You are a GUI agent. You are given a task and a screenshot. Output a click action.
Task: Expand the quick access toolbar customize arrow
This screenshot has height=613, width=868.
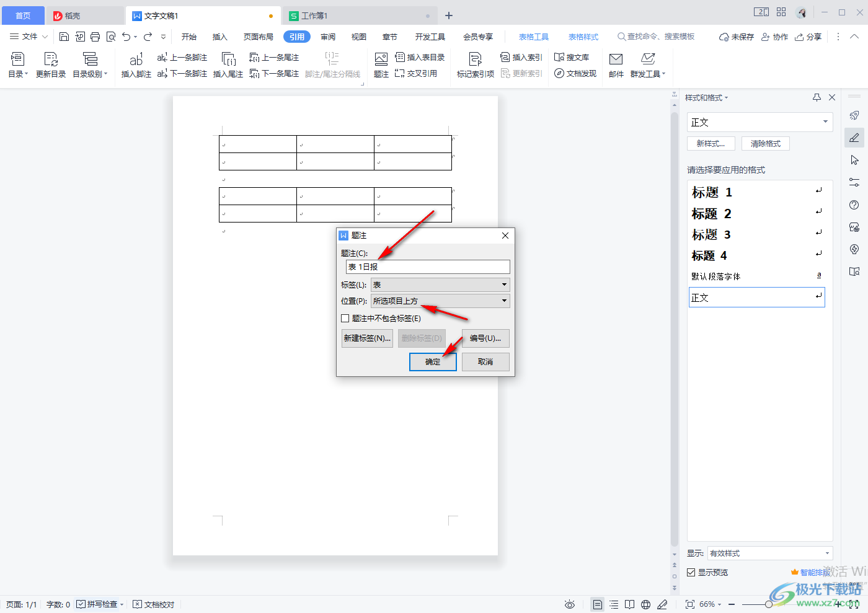[164, 37]
